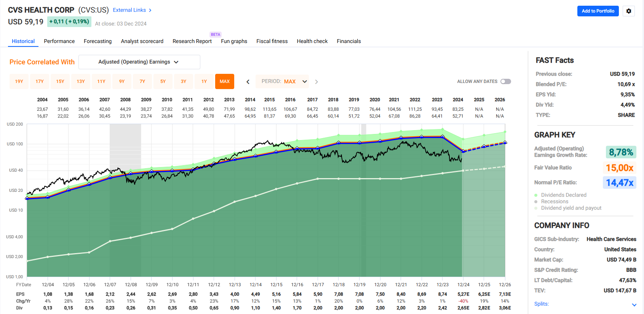Open the settings gear icon
The height and width of the screenshot is (314, 644).
pos(629,11)
